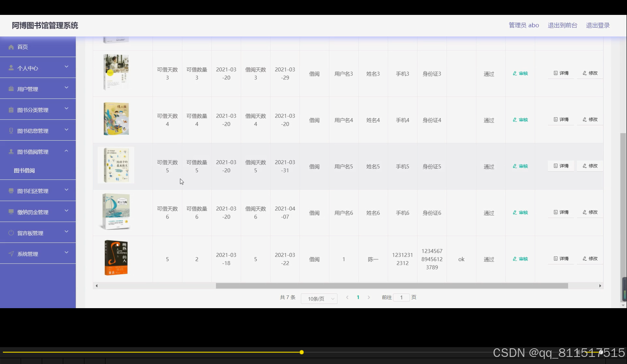
Task: Select page number 1 in pagination
Action: pos(358,297)
